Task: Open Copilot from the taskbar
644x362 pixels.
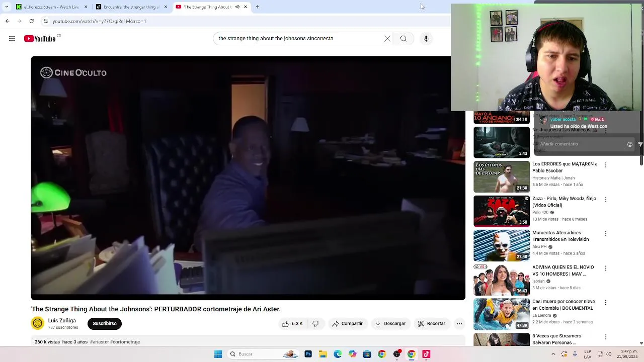Action: tap(352, 354)
